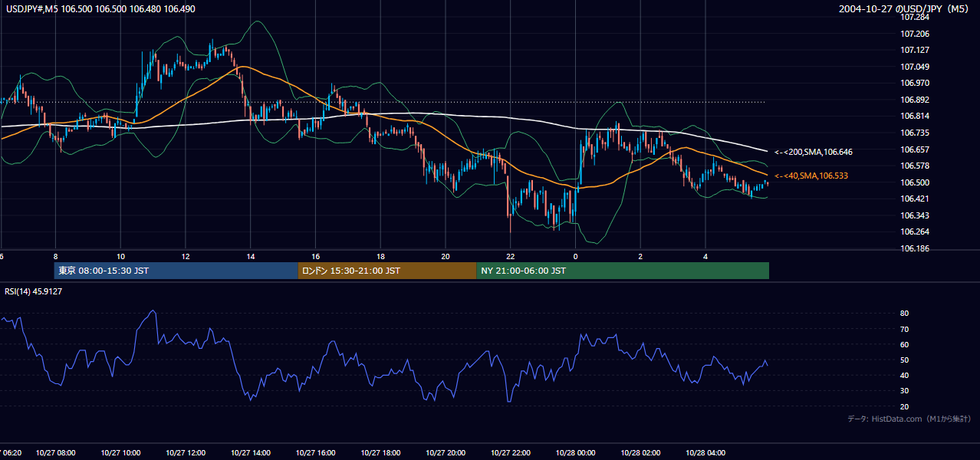Click price scale value 107.206

[x=915, y=34]
